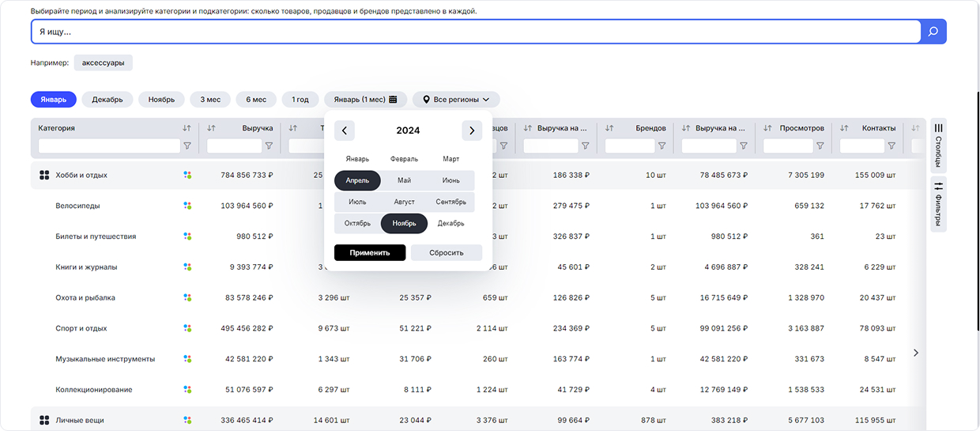Click the search magnifier button
Viewport: 980px width, 431px height.
pos(933,32)
